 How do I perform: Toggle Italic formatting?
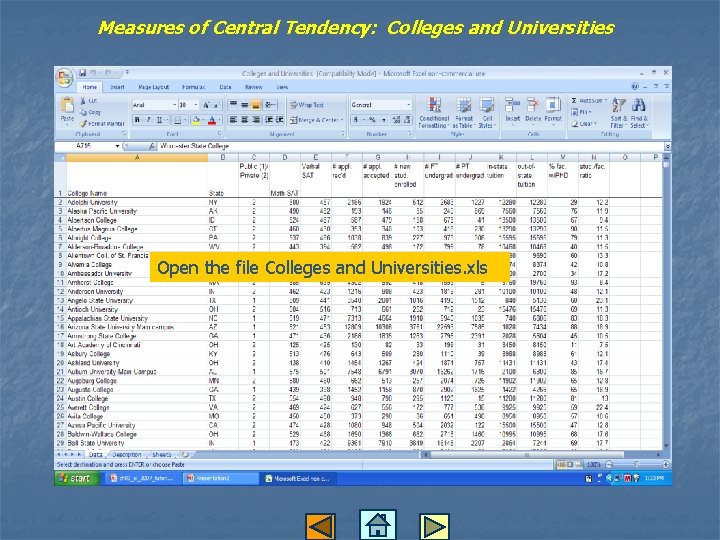(x=148, y=120)
